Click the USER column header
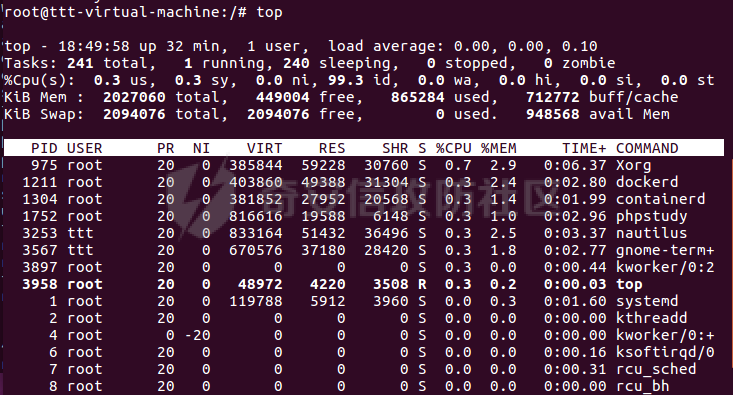The height and width of the screenshot is (395, 733). coord(85,148)
